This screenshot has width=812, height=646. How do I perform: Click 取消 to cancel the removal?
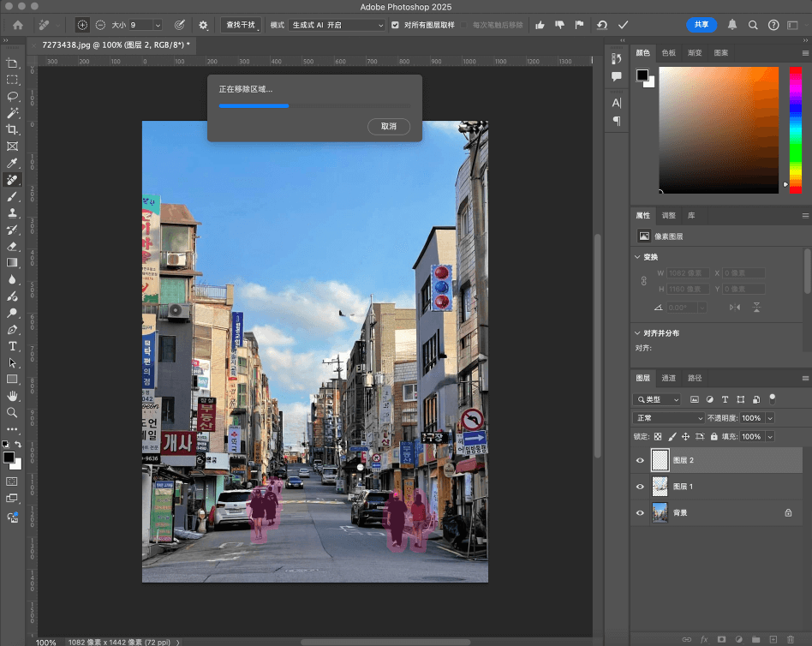coord(388,126)
